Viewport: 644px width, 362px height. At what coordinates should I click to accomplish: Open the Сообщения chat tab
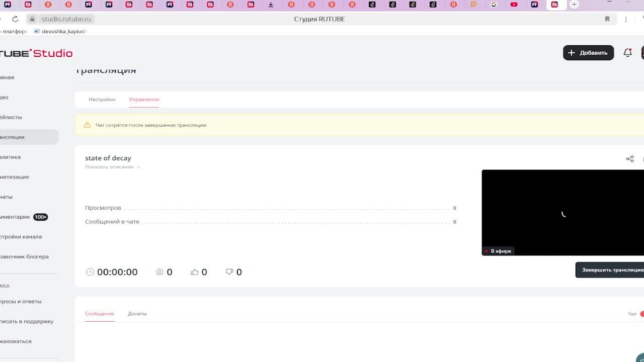[100, 314]
